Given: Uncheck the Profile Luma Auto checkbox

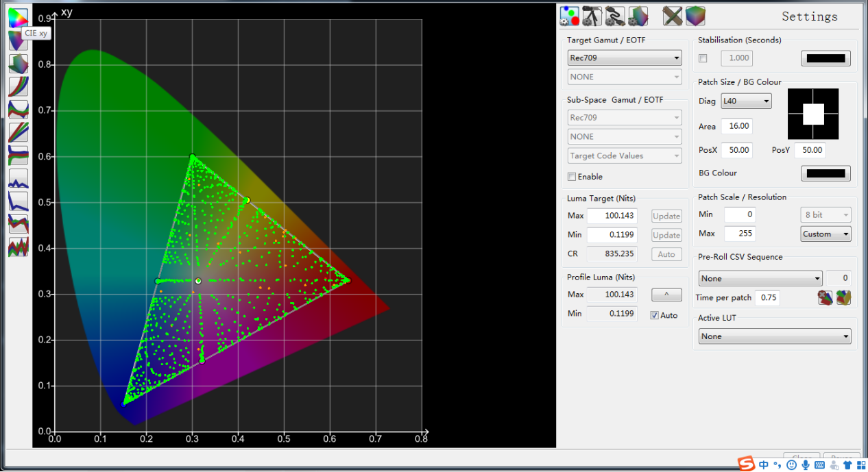Looking at the screenshot, I should (x=655, y=315).
